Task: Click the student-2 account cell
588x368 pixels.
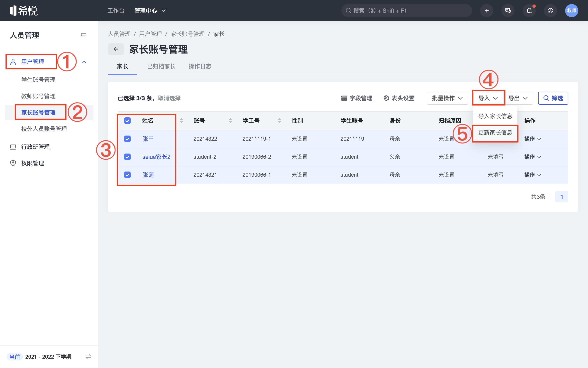Action: [x=205, y=157]
